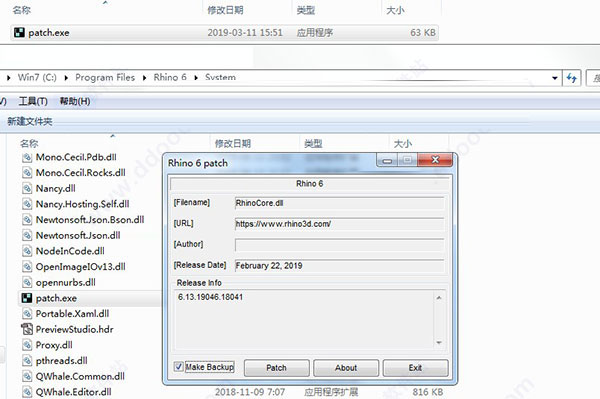Minimize the Rhino 6 patch window
The height and width of the screenshot is (399, 600).
pyautogui.click(x=387, y=160)
